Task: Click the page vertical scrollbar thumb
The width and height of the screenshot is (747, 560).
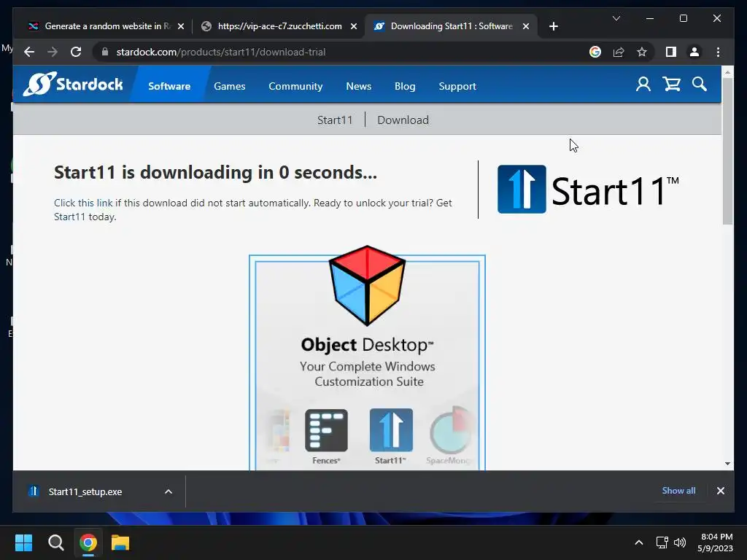Action: coord(727,151)
